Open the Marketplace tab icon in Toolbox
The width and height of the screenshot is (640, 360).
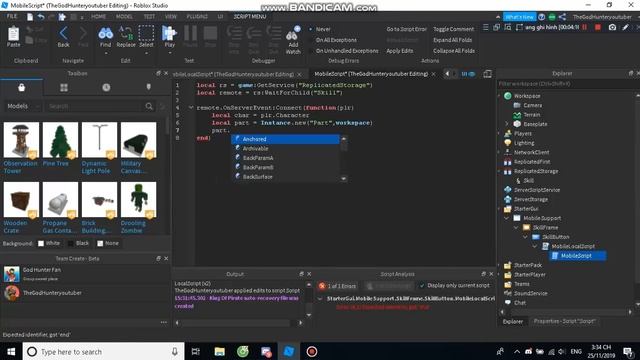point(22,87)
